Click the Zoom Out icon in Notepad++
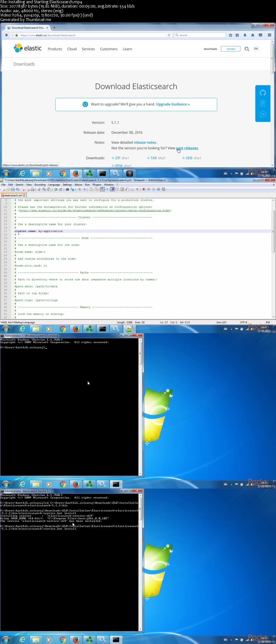 [84, 189]
